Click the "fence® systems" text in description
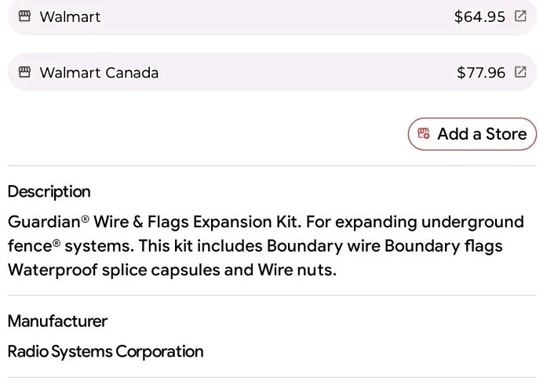This screenshot has width=554, height=392. (69, 246)
